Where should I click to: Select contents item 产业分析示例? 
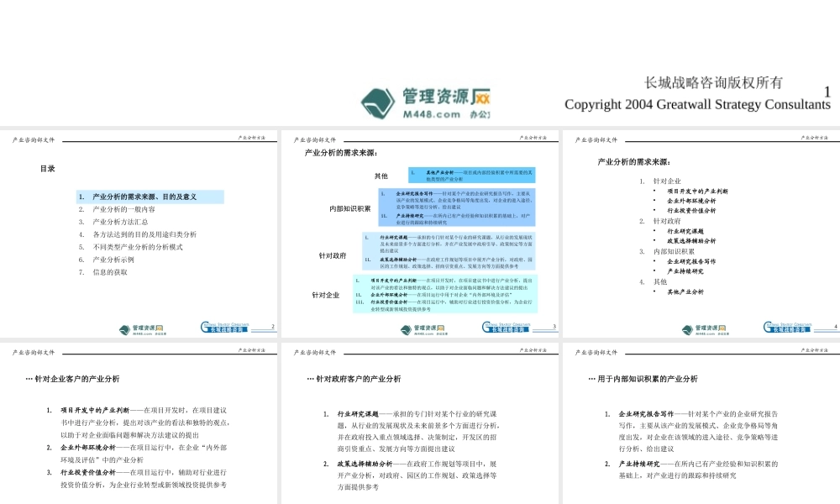coord(113,260)
